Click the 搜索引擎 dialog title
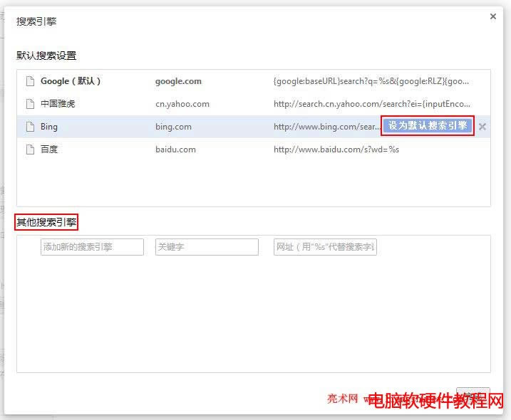Screen dimensions: 511x420 click(x=36, y=21)
